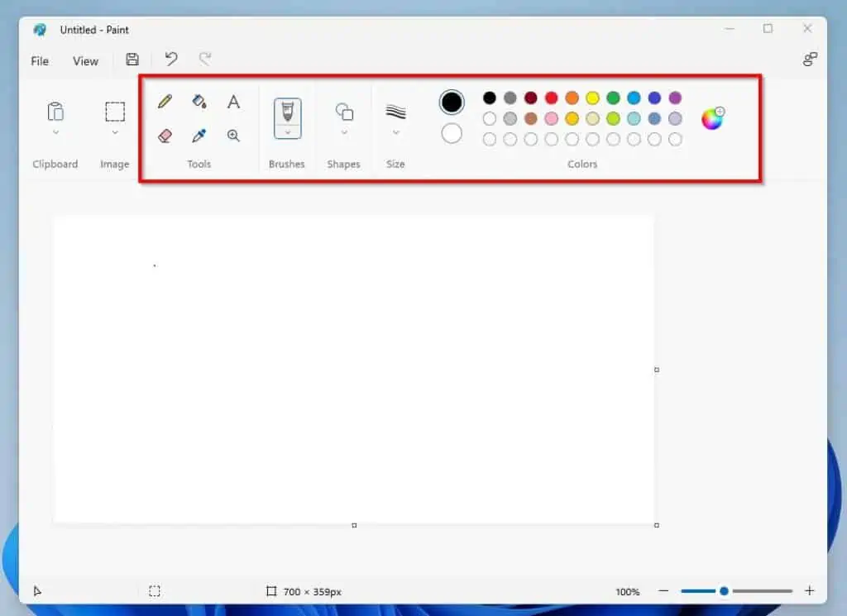Open the Size line thickness dropdown
The height and width of the screenshot is (616, 847).
396,132
